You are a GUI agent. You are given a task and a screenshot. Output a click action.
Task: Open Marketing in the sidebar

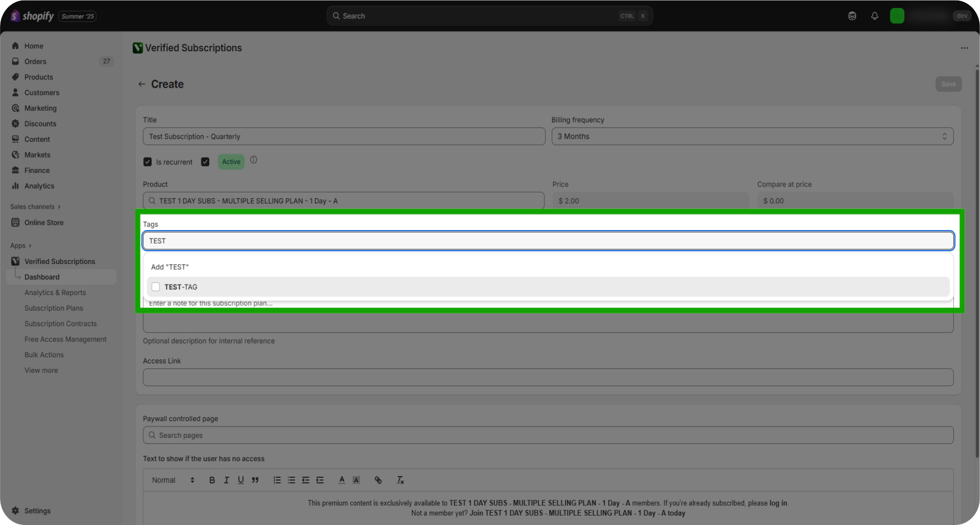point(40,108)
